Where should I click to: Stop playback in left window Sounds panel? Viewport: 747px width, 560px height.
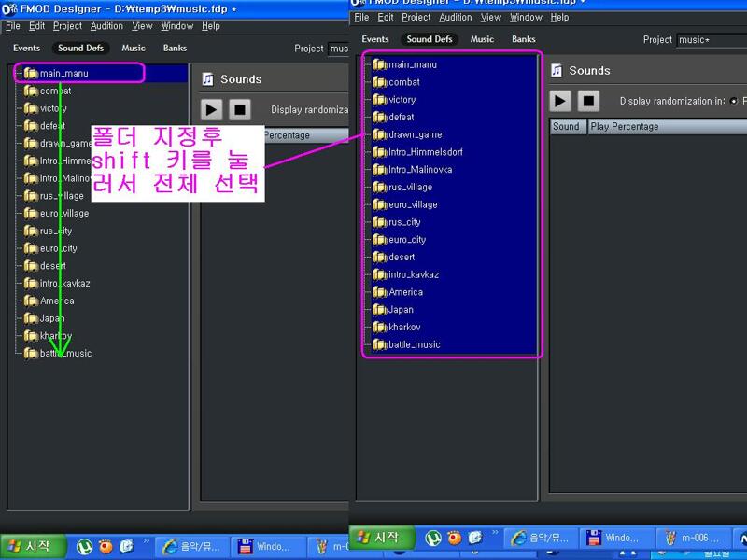(240, 109)
